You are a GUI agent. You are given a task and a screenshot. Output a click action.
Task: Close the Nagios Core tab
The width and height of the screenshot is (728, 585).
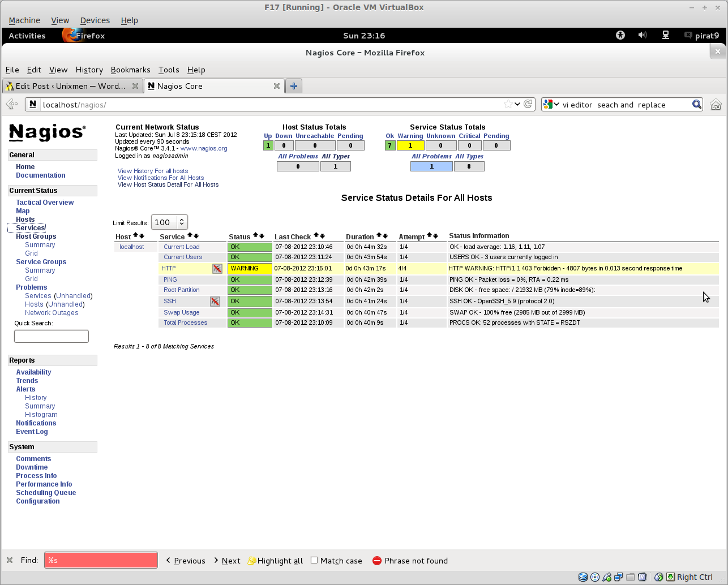277,86
